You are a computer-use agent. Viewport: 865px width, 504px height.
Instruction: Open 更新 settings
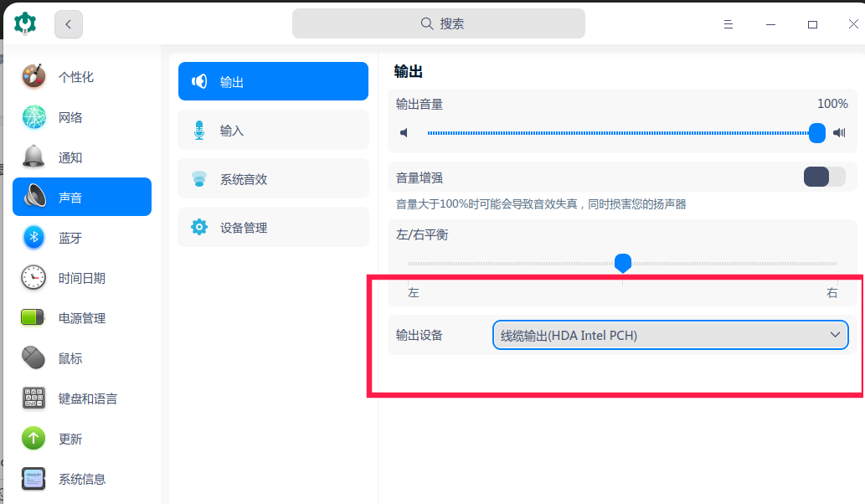[82, 439]
